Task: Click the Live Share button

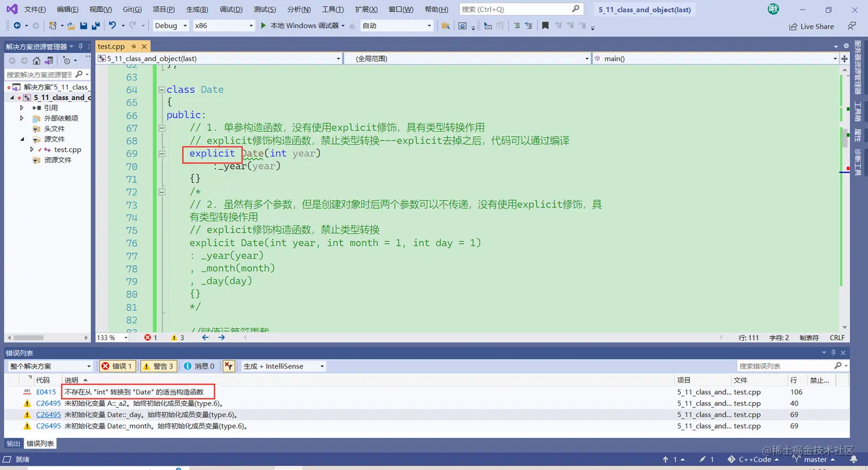Action: [x=811, y=26]
